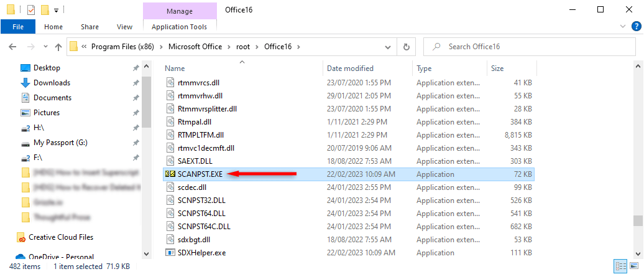
Task: Click the SDXHelper.exe file icon
Action: coord(170,253)
